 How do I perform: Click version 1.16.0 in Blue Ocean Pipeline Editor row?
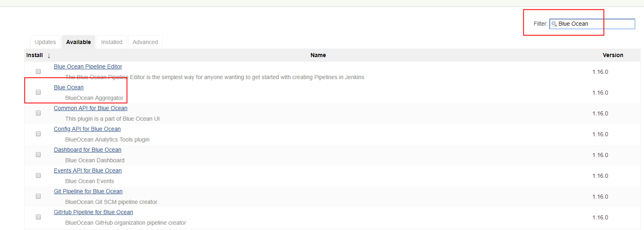pyautogui.click(x=600, y=72)
